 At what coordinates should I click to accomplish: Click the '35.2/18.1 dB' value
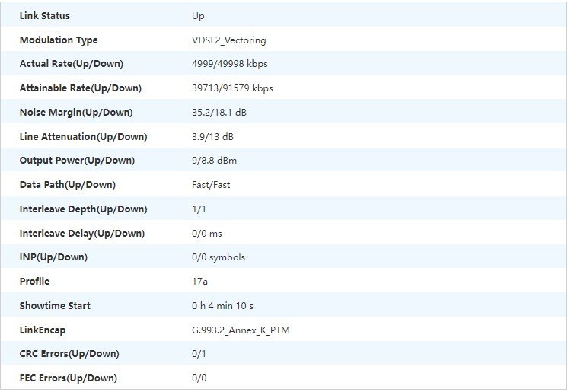click(x=219, y=113)
